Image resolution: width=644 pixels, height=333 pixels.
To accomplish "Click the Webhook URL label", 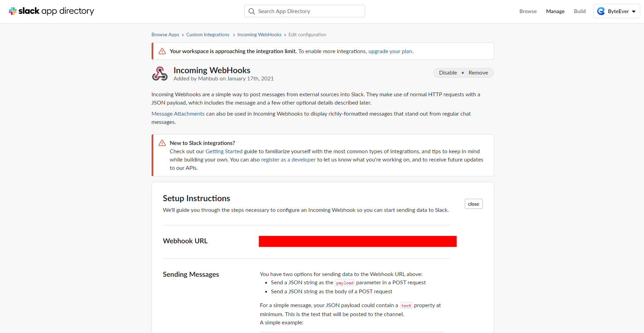I will tap(185, 241).
